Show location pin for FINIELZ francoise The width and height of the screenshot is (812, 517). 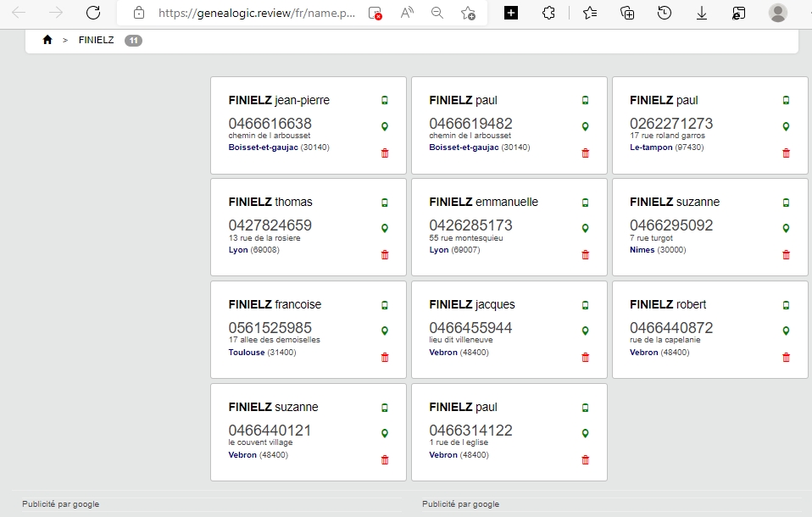click(385, 331)
